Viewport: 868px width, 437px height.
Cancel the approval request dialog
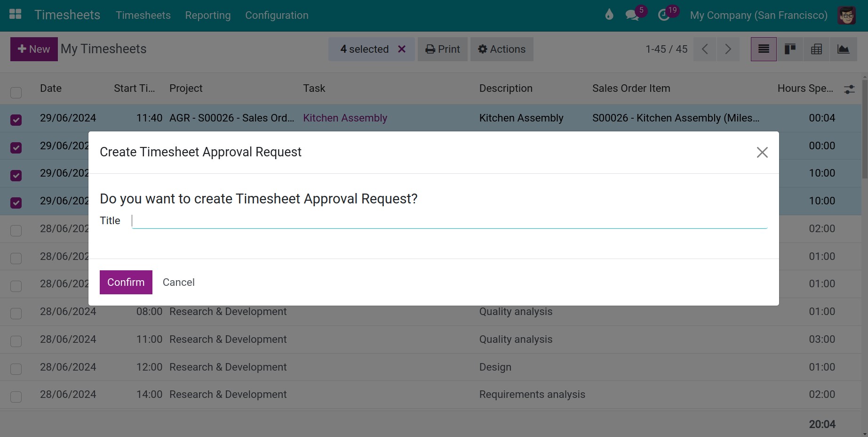pos(178,282)
